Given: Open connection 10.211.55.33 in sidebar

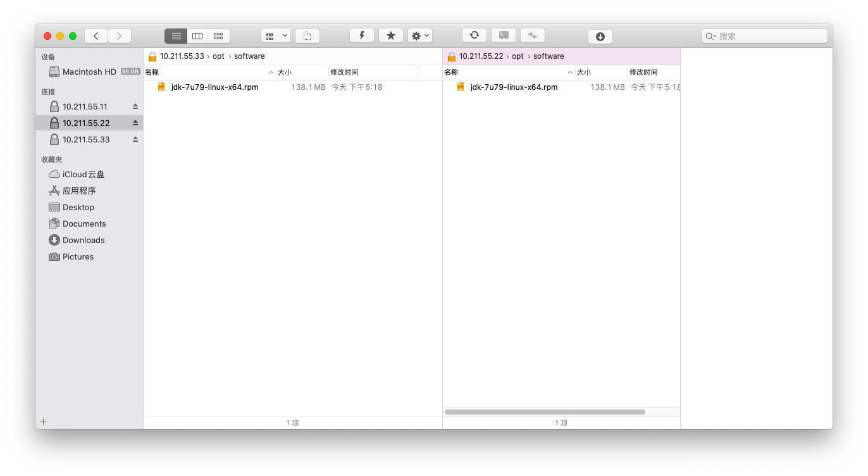Looking at the screenshot, I should 89,139.
